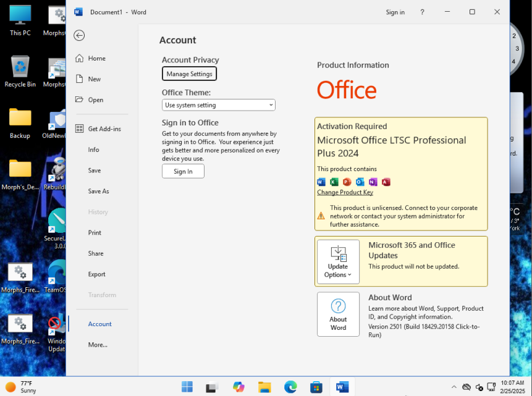Click Version 2501 build text
This screenshot has height=396, width=532.
click(x=424, y=331)
